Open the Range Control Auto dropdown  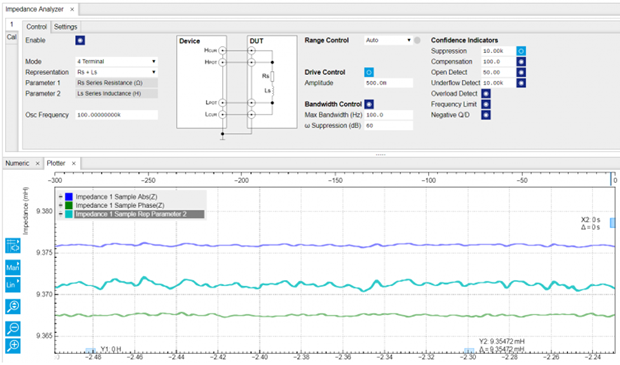388,40
